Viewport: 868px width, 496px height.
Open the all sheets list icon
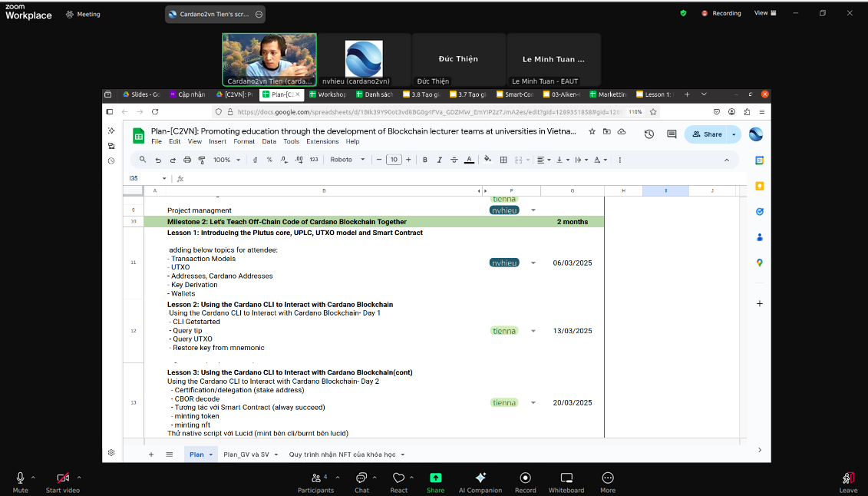(x=170, y=455)
